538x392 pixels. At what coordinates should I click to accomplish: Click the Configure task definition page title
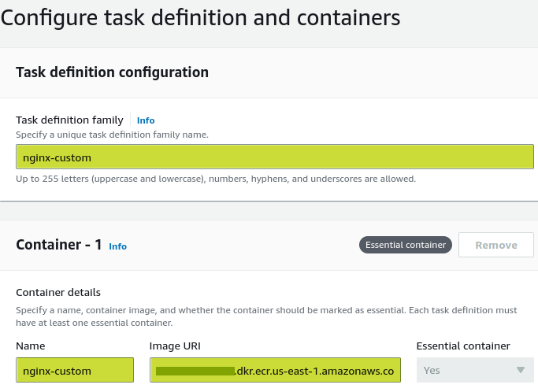[x=200, y=17]
